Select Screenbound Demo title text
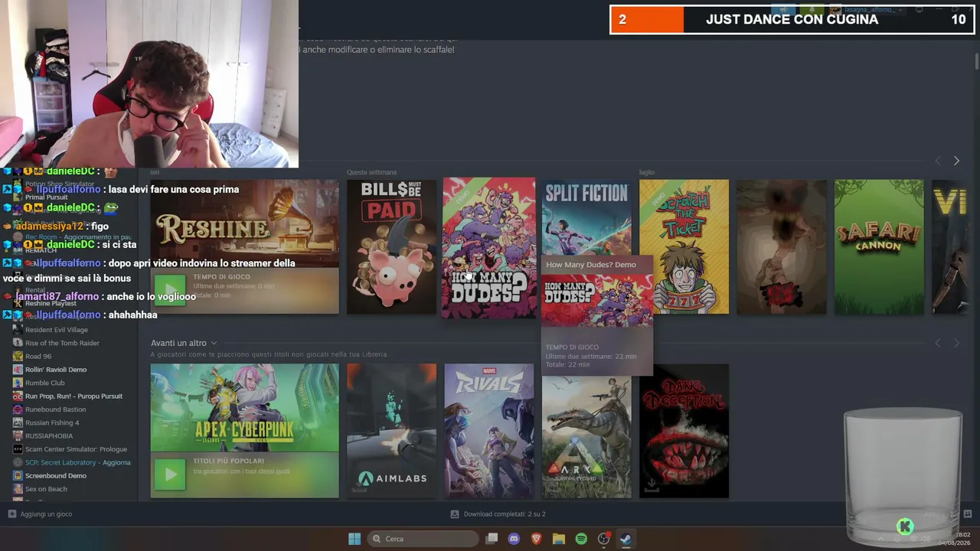Viewport: 980px width, 551px height. point(56,475)
